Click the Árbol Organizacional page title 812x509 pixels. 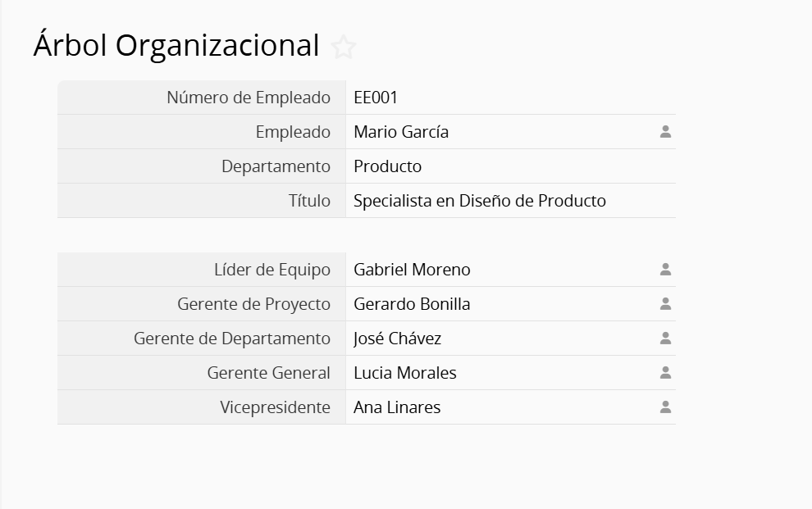pyautogui.click(x=176, y=46)
